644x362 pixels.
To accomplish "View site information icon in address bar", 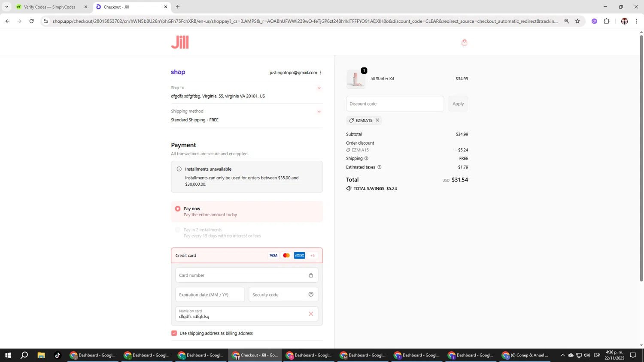I will coord(46,21).
